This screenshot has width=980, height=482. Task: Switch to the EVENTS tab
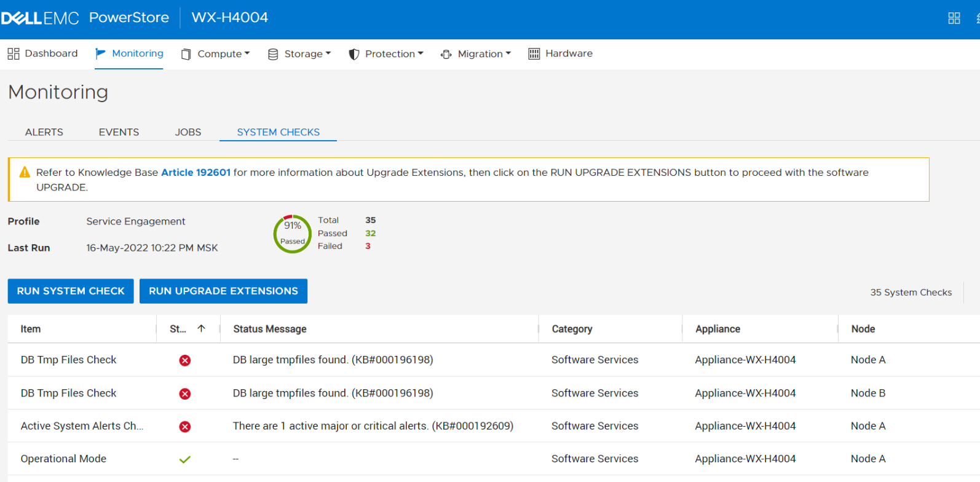coord(119,132)
